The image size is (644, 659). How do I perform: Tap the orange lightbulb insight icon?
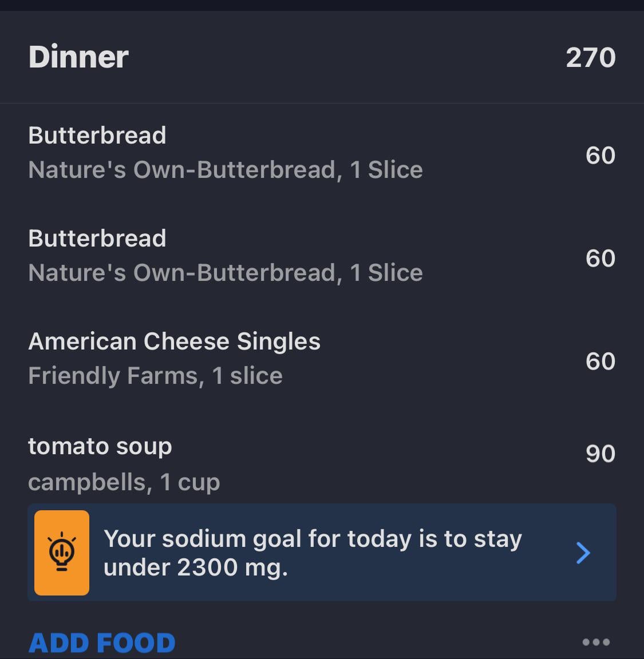[61, 552]
